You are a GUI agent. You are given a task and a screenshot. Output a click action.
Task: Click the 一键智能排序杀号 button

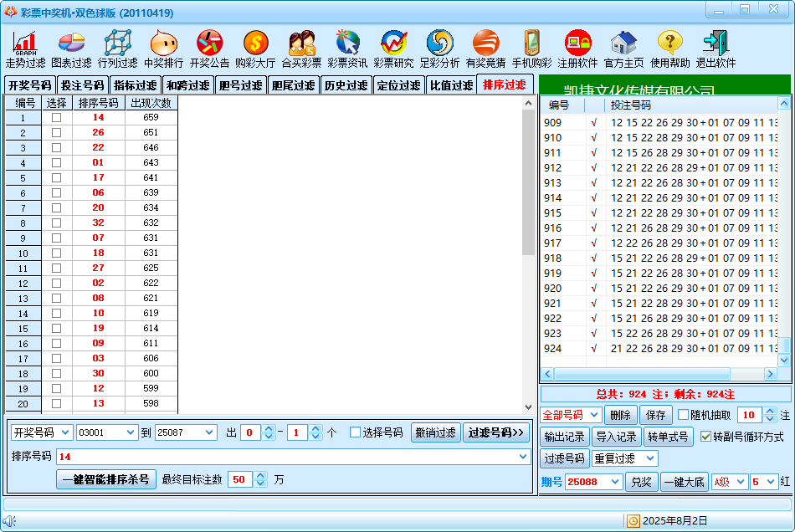pos(105,479)
